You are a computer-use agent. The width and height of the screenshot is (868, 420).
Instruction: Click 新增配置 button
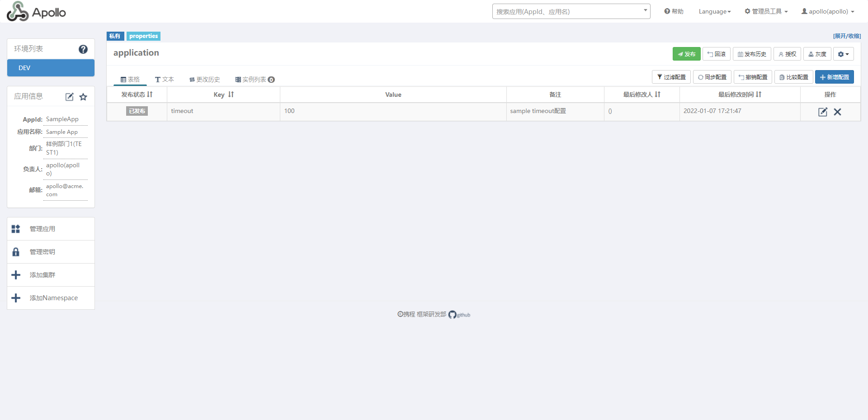[x=835, y=77]
